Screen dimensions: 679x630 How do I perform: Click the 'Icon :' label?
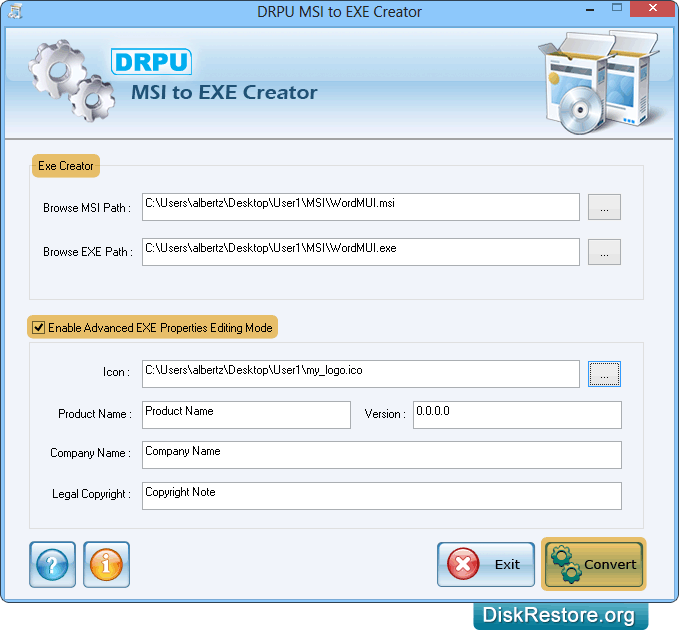[116, 372]
